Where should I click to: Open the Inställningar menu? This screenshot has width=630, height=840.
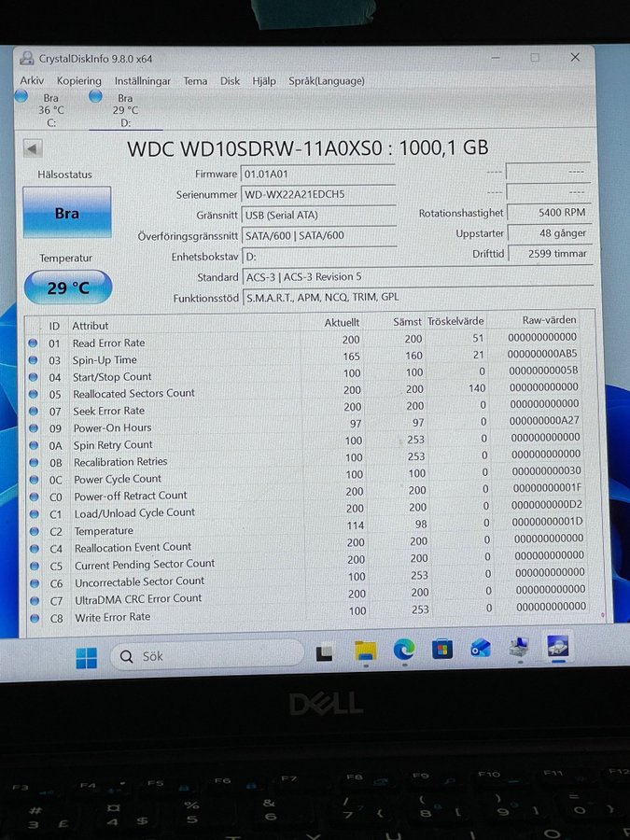[143, 81]
